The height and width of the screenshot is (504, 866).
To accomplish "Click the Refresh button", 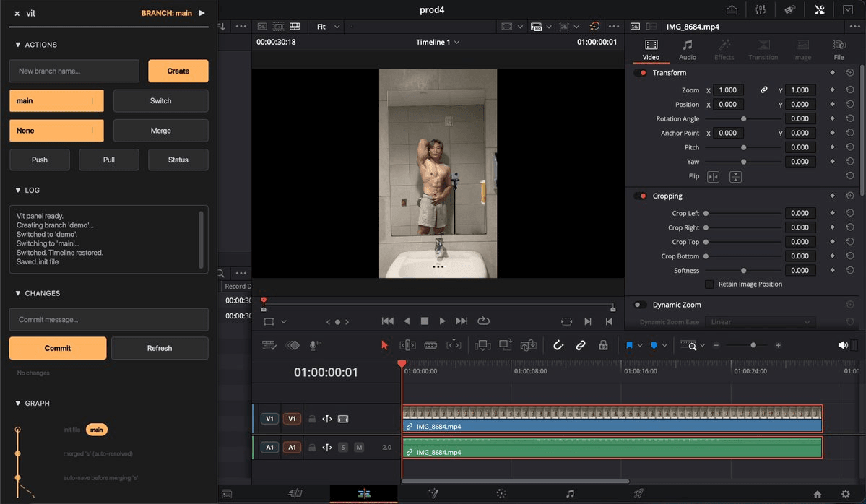I will tap(160, 348).
